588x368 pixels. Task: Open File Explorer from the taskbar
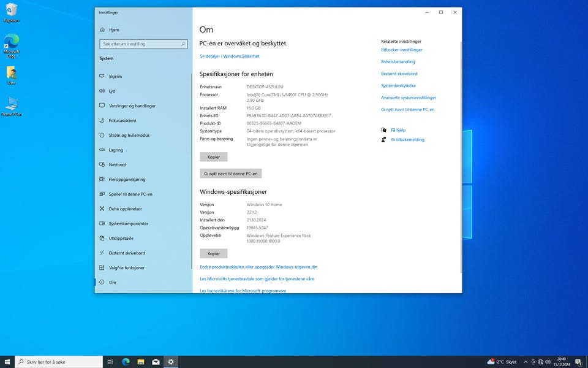141,362
